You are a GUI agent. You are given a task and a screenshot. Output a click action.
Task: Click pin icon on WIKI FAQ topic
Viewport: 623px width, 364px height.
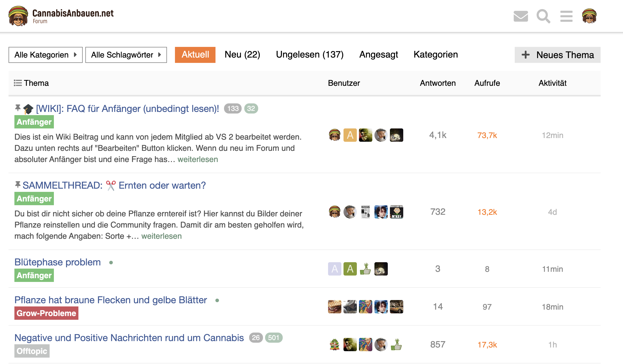click(x=18, y=108)
